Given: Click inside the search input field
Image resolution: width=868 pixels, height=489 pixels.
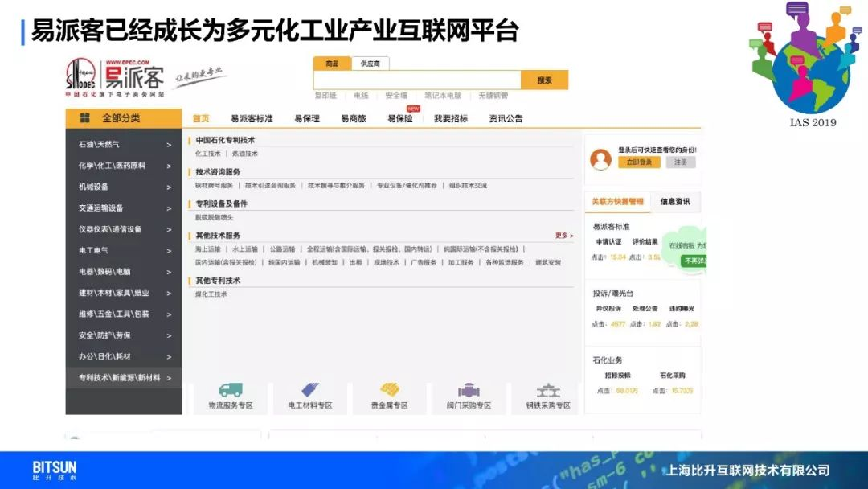Looking at the screenshot, I should pyautogui.click(x=417, y=80).
